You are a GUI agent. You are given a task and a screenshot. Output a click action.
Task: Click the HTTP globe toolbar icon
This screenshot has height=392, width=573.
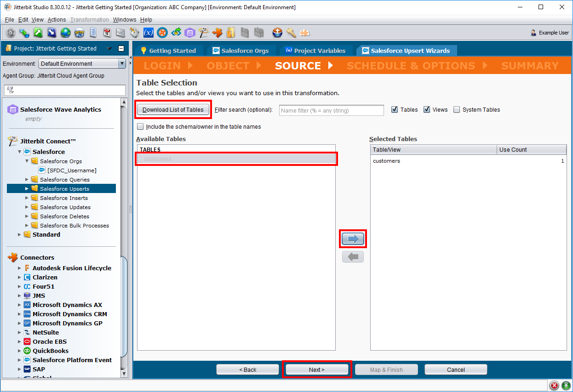[79, 33]
